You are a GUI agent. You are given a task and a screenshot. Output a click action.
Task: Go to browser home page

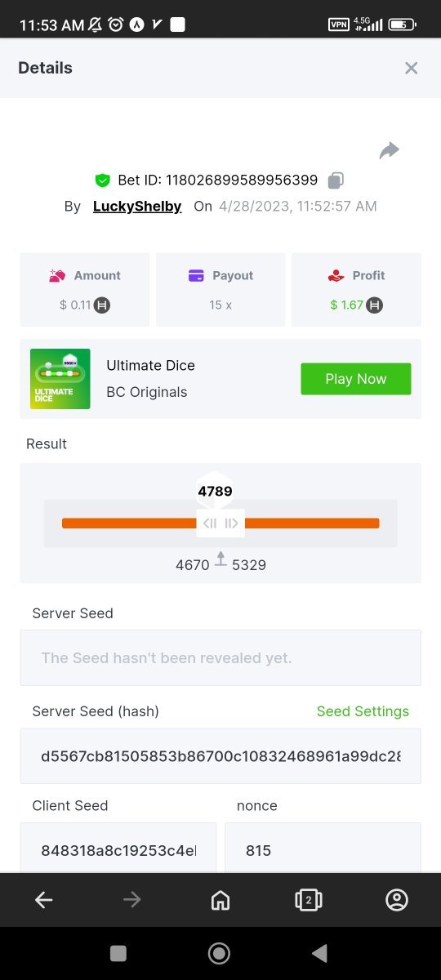[220, 900]
